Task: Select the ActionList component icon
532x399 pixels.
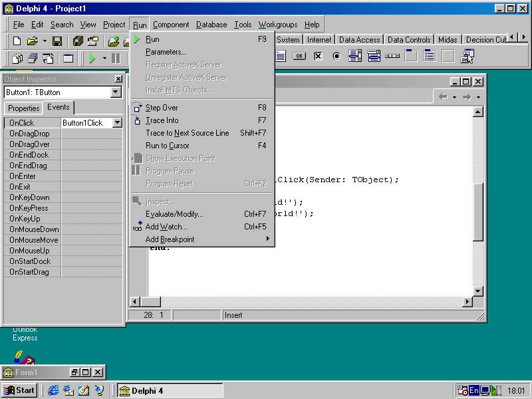Action: pos(467,56)
